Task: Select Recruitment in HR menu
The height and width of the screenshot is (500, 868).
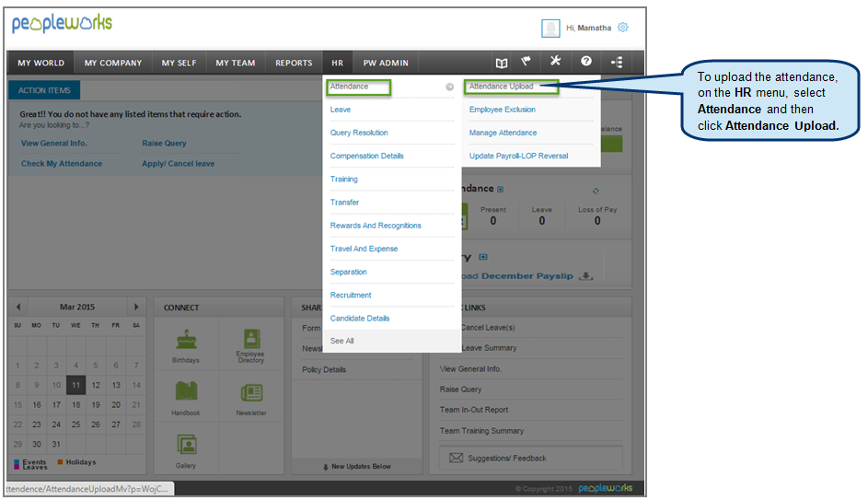Action: (x=351, y=296)
